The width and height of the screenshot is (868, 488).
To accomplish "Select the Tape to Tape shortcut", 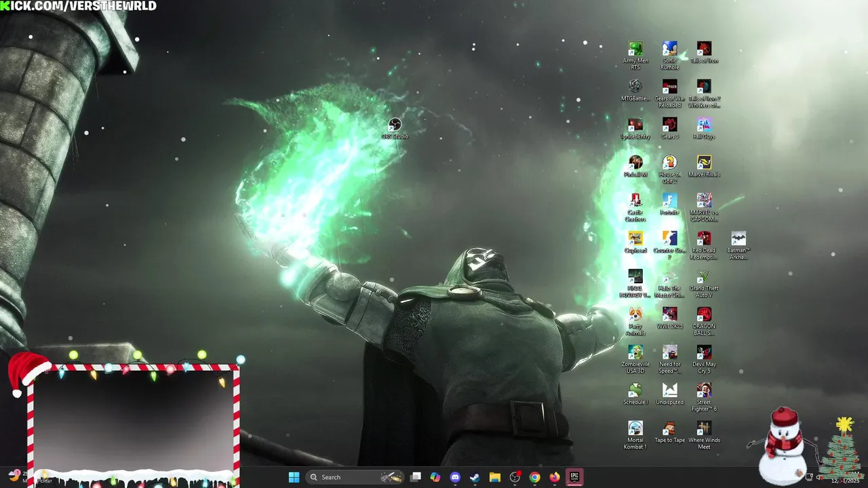I will point(669,432).
